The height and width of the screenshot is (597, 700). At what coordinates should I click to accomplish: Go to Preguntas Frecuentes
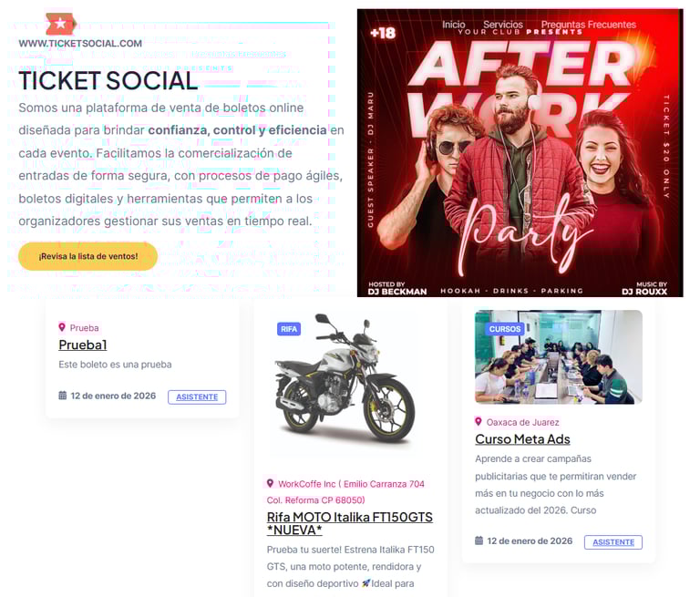pos(589,25)
